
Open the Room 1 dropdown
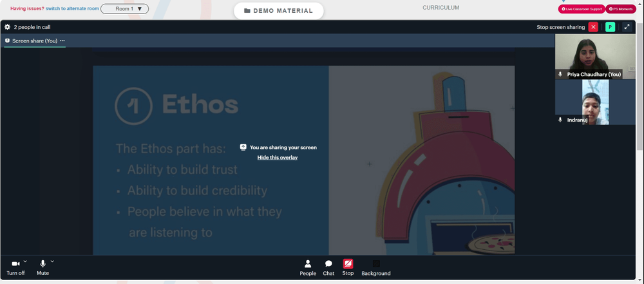(124, 8)
